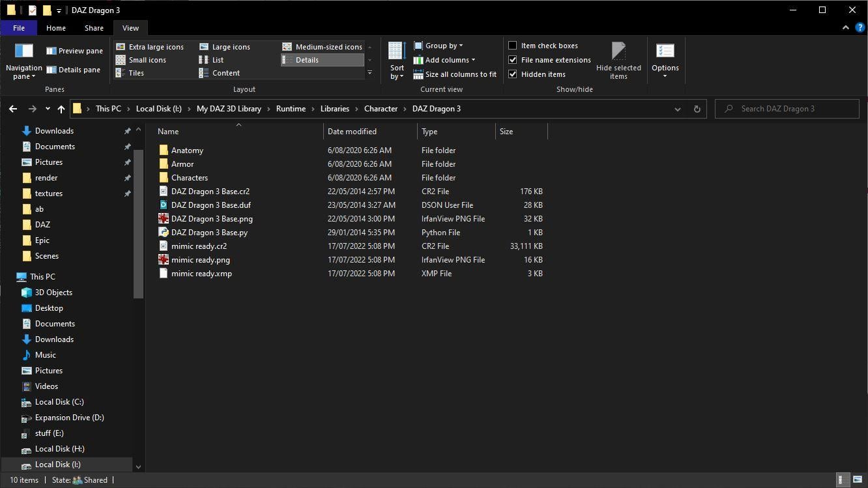Navigate to Runtime in address bar
868x488 pixels.
(291, 109)
